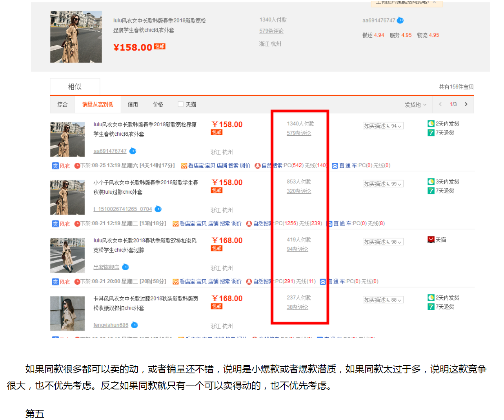
Task: Expand the 如实描述 4.99 dropdown
Action: (x=383, y=184)
